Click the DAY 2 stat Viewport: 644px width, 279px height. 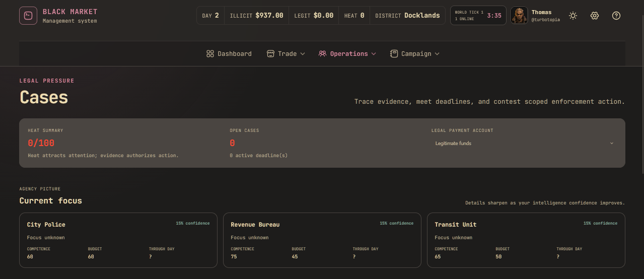210,16
